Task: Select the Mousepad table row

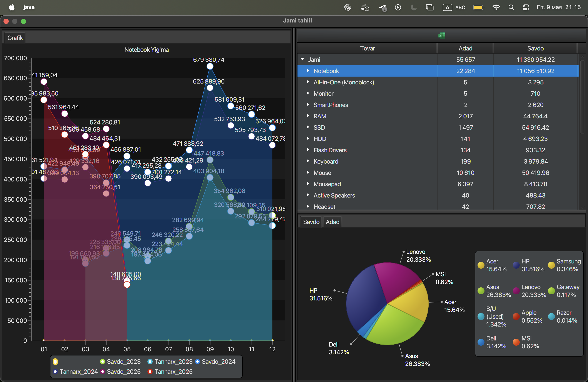Action: 438,184
